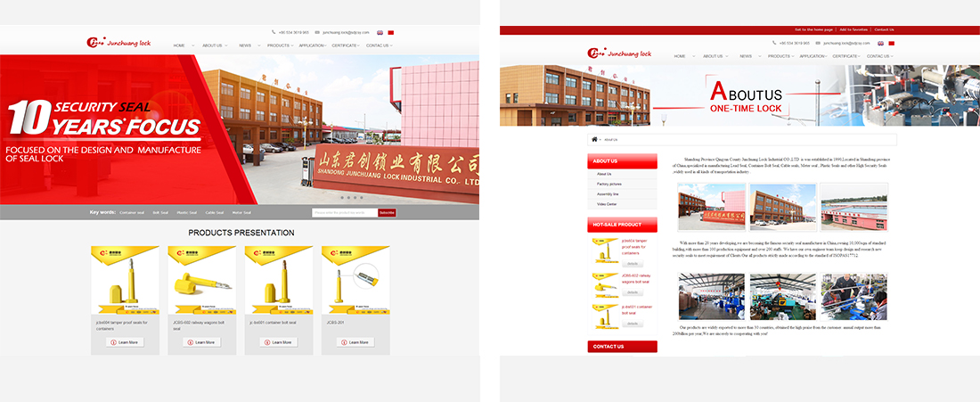Screen dimensions: 980x402
Task: Click Learn More under JCBS-602 railway wagons
Action: click(x=202, y=342)
